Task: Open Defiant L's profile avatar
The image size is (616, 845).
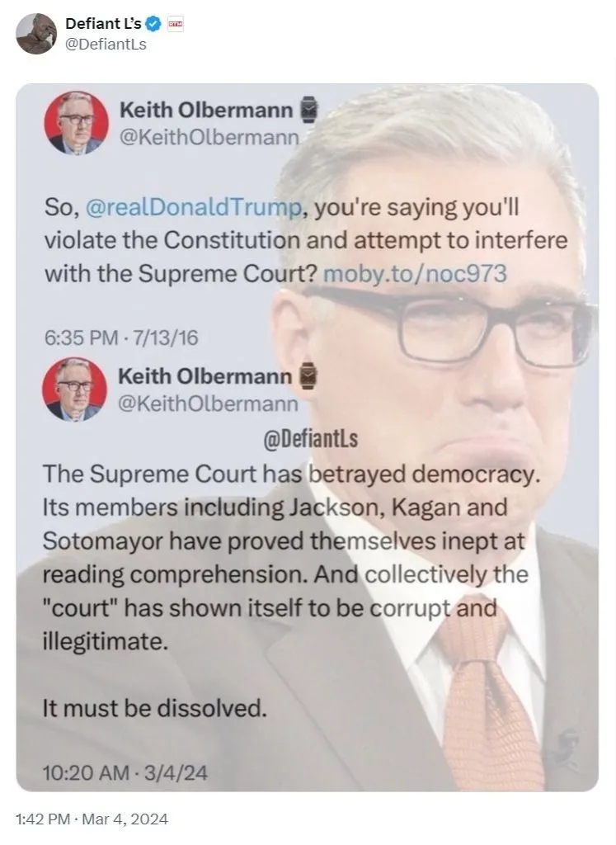Action: tap(36, 33)
